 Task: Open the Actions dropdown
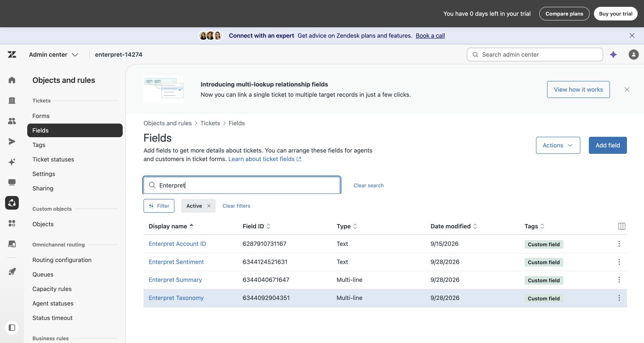click(558, 145)
